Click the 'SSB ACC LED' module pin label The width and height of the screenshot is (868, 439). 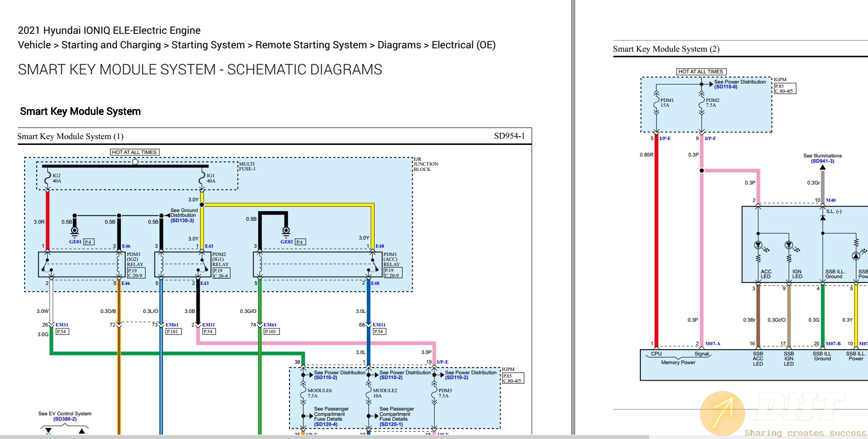[758, 359]
